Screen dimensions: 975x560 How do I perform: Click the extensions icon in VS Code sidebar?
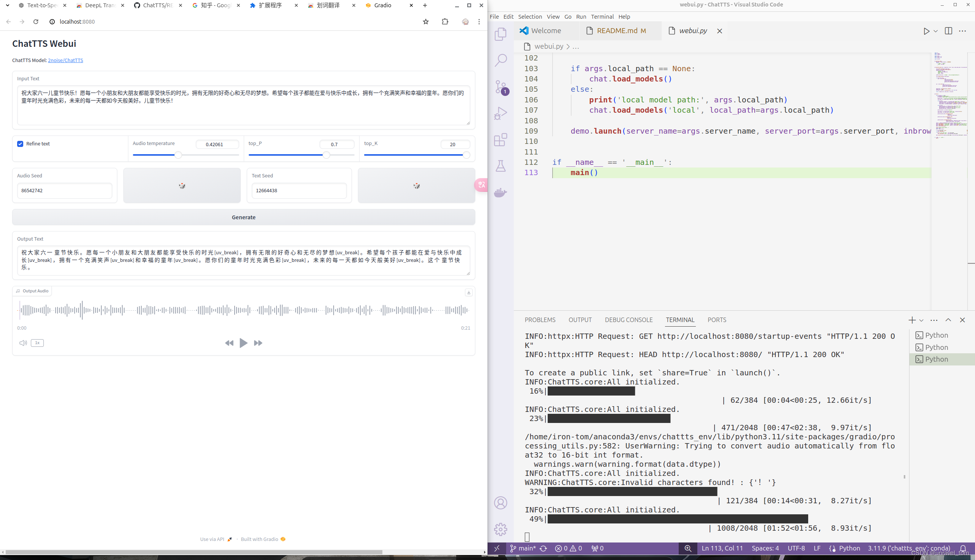[502, 140]
